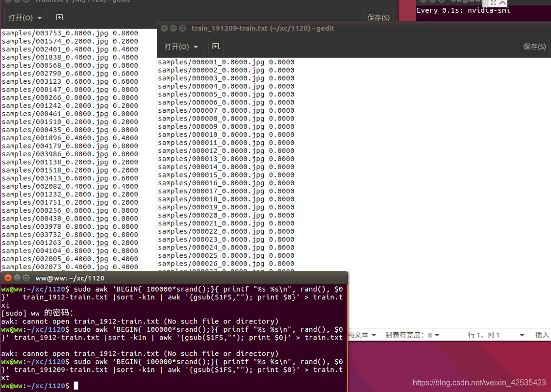Click line samples/004179_0.8000.jpg in train.txt
Viewport: 551px width, 392px height.
(70, 146)
